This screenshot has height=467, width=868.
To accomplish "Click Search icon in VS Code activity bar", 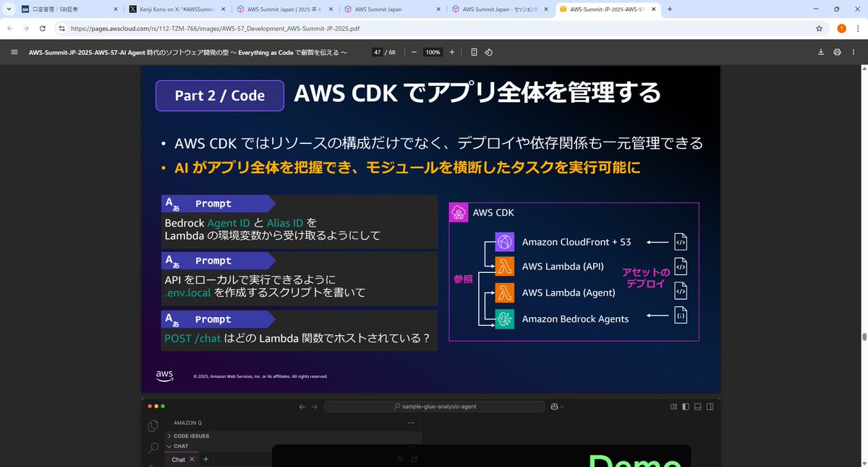I will tap(153, 448).
